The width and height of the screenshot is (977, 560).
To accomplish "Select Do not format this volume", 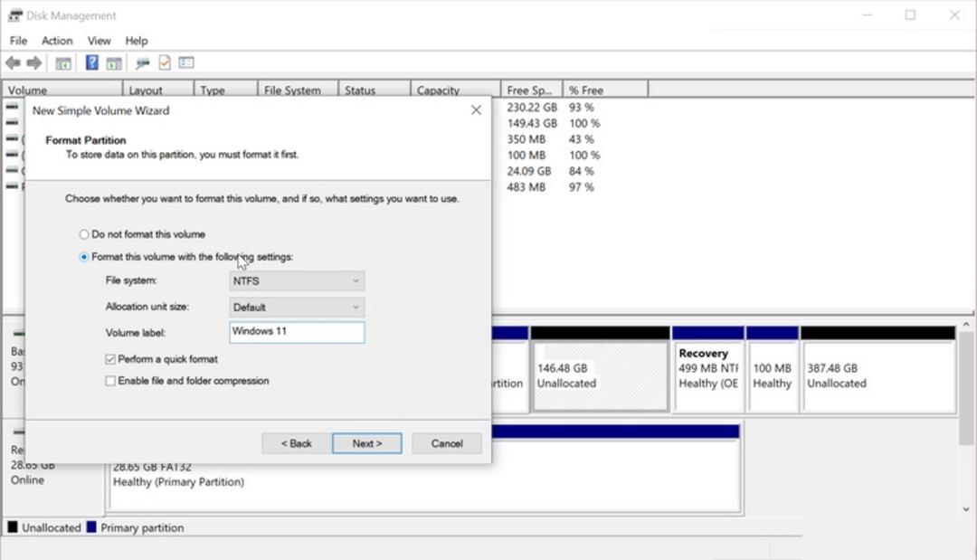I will point(83,234).
